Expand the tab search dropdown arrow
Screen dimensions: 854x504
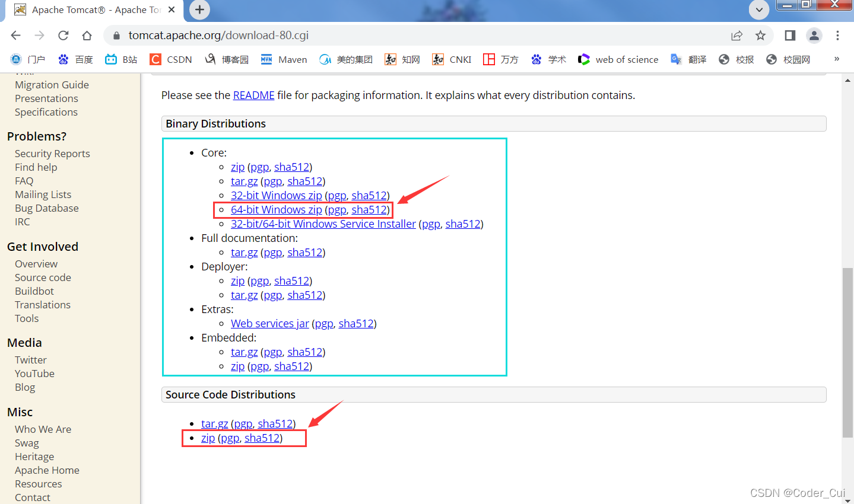point(759,9)
